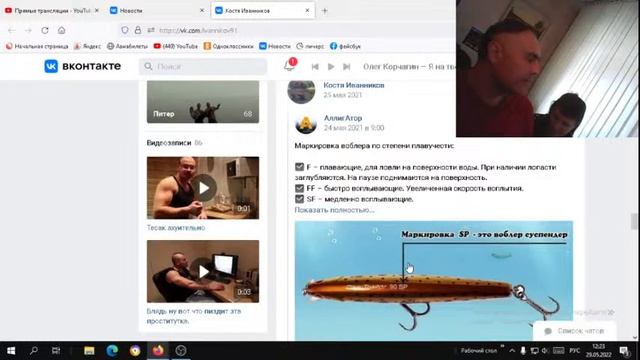Click the VKontakte logo
Image resolution: width=640 pixels, height=360 pixels.
pos(82,66)
